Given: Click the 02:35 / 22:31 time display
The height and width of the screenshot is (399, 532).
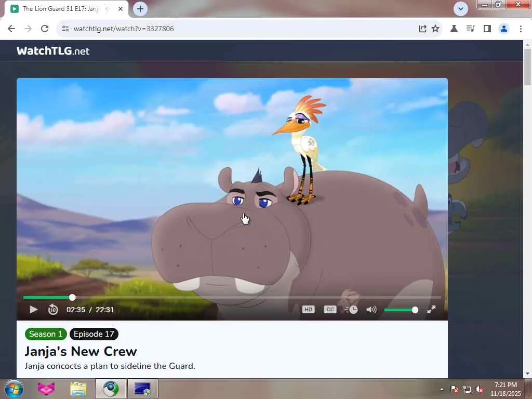Looking at the screenshot, I should pos(90,310).
